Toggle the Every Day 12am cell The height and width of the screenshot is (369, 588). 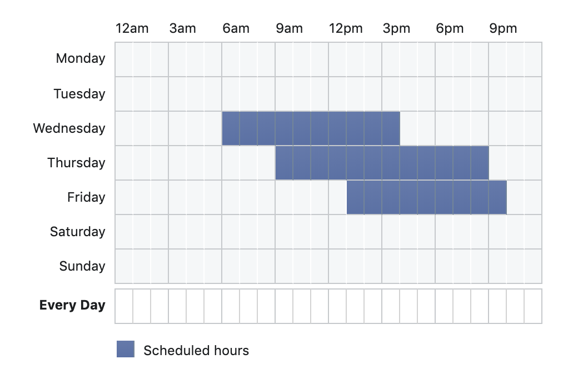124,306
